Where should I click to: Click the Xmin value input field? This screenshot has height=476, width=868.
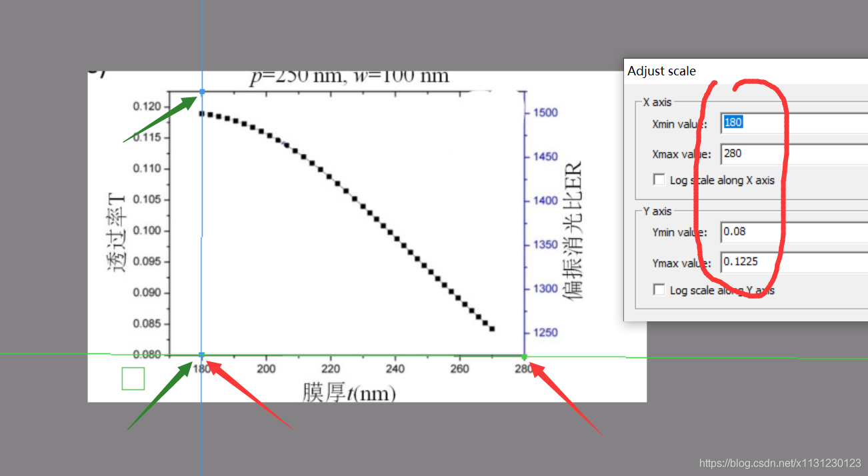click(x=793, y=123)
